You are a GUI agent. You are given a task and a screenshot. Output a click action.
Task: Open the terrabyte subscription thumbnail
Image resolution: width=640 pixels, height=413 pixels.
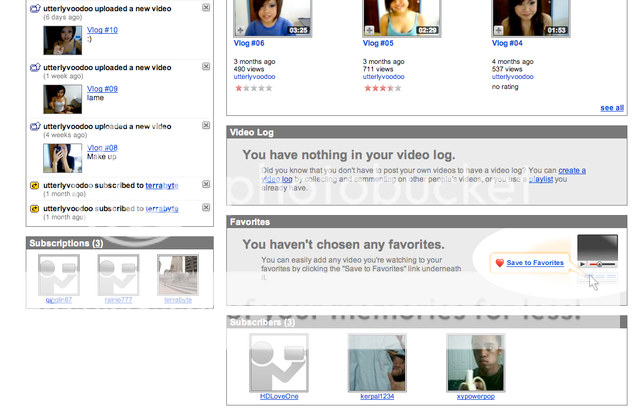(x=178, y=274)
